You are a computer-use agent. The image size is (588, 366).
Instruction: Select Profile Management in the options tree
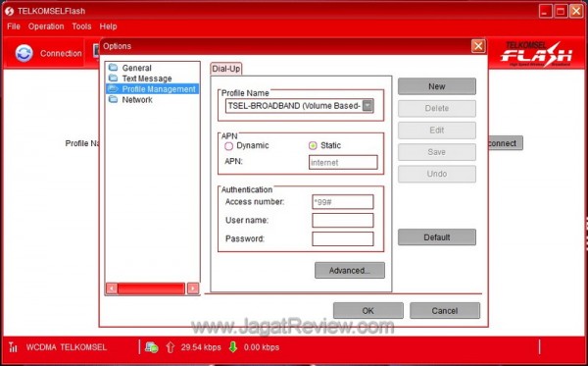pyautogui.click(x=159, y=89)
